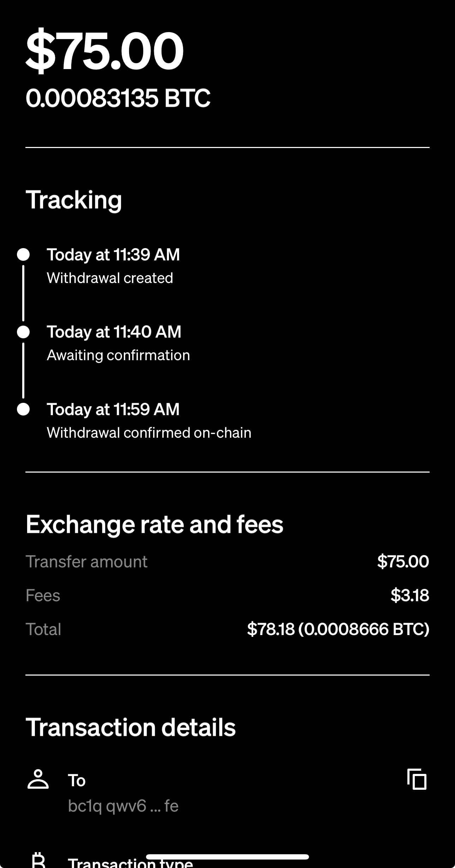Copy the recipient wallet address
Image resolution: width=455 pixels, height=868 pixels.
[417, 779]
